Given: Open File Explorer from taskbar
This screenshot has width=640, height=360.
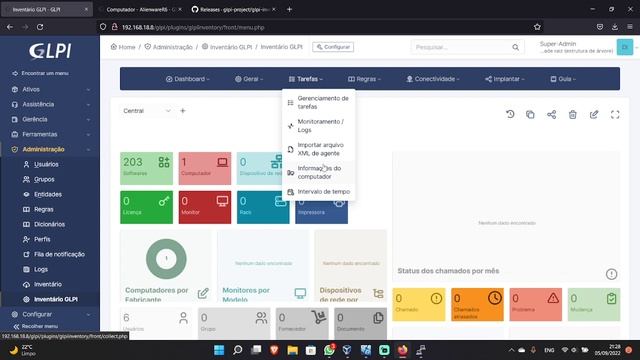Looking at the screenshot, I should coord(292,350).
